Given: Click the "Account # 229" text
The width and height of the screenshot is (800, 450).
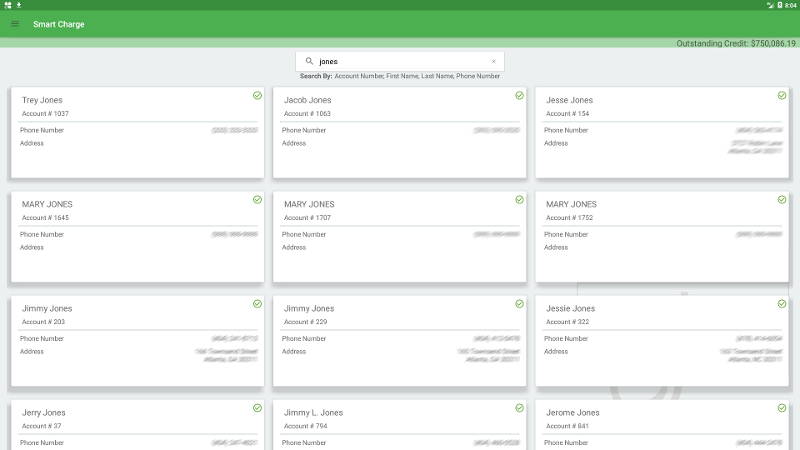Looking at the screenshot, I should click(306, 322).
